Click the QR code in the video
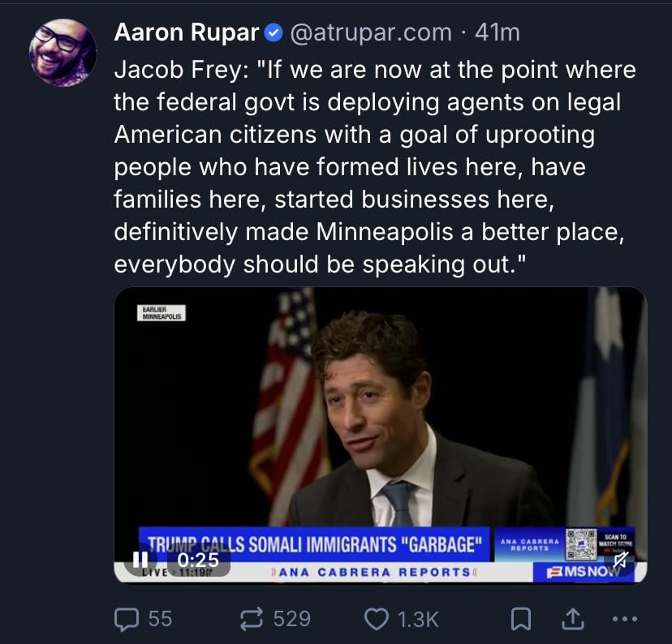This screenshot has width=672, height=644. click(580, 542)
